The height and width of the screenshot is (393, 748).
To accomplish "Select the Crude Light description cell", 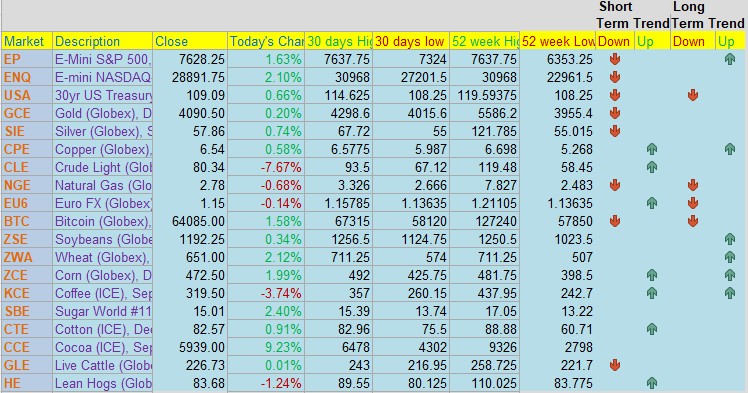I will pos(103,167).
